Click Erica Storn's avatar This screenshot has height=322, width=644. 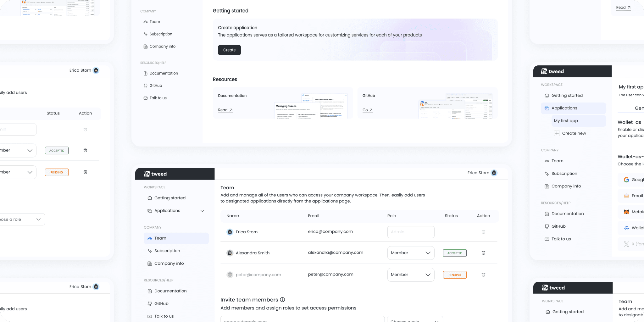tap(494, 173)
